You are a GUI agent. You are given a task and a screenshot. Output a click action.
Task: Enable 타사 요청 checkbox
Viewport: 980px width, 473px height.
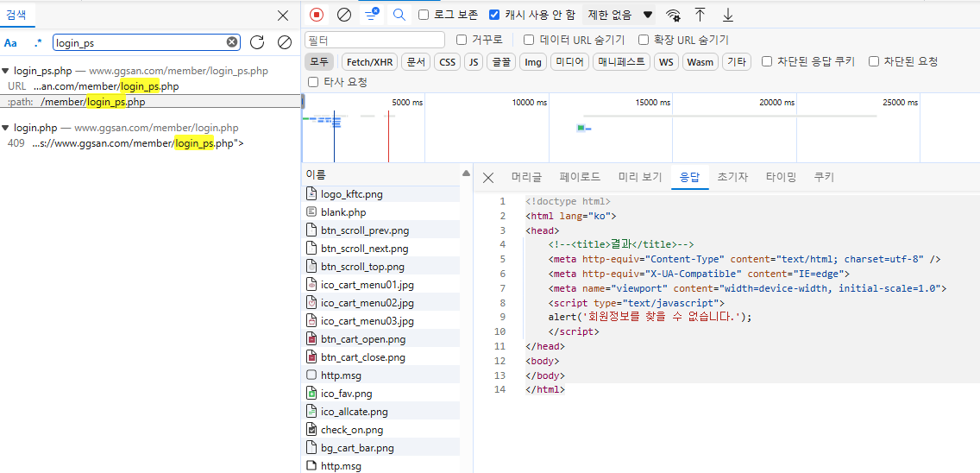[314, 82]
